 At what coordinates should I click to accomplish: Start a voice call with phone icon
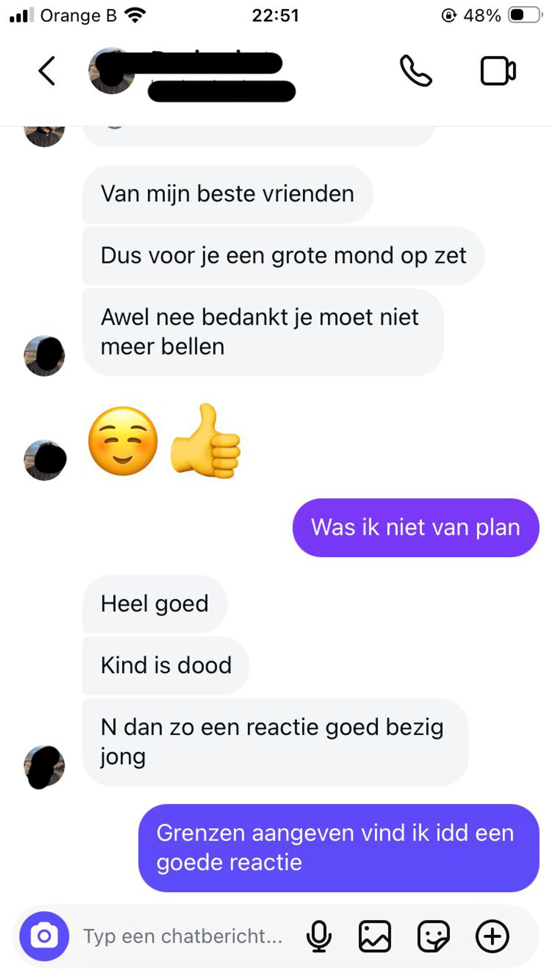click(x=416, y=71)
